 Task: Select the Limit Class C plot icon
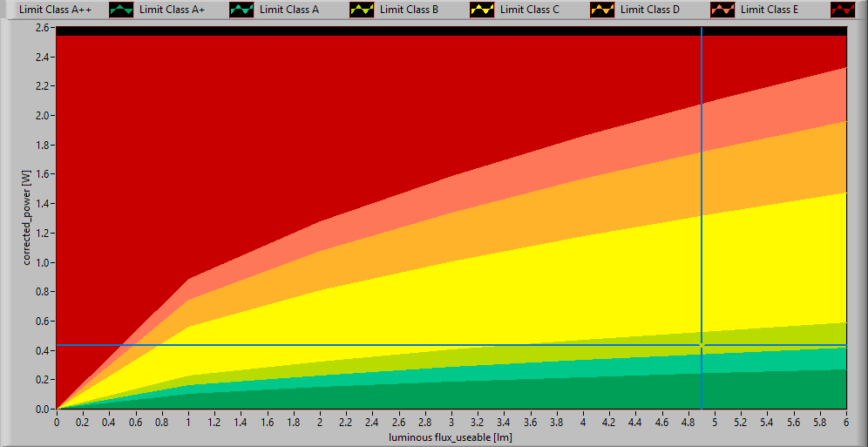602,10
